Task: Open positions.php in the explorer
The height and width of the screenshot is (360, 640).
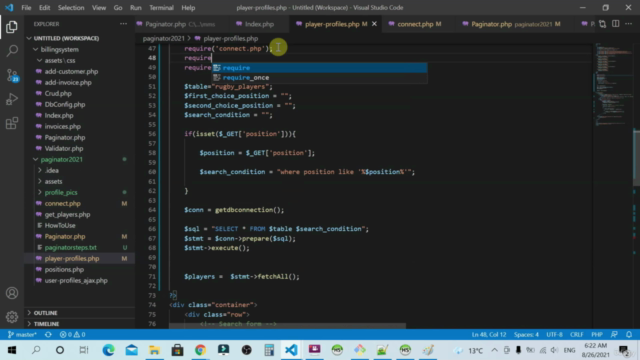Action: [x=64, y=270]
